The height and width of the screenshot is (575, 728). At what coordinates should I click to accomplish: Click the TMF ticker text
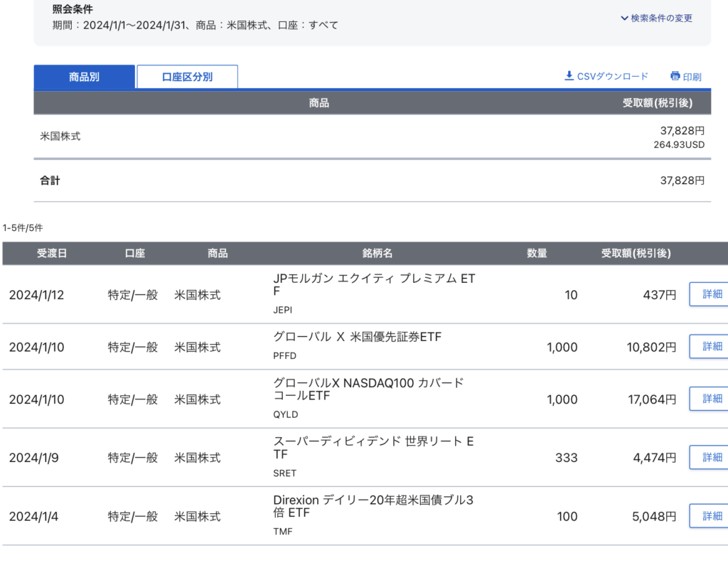(x=283, y=532)
